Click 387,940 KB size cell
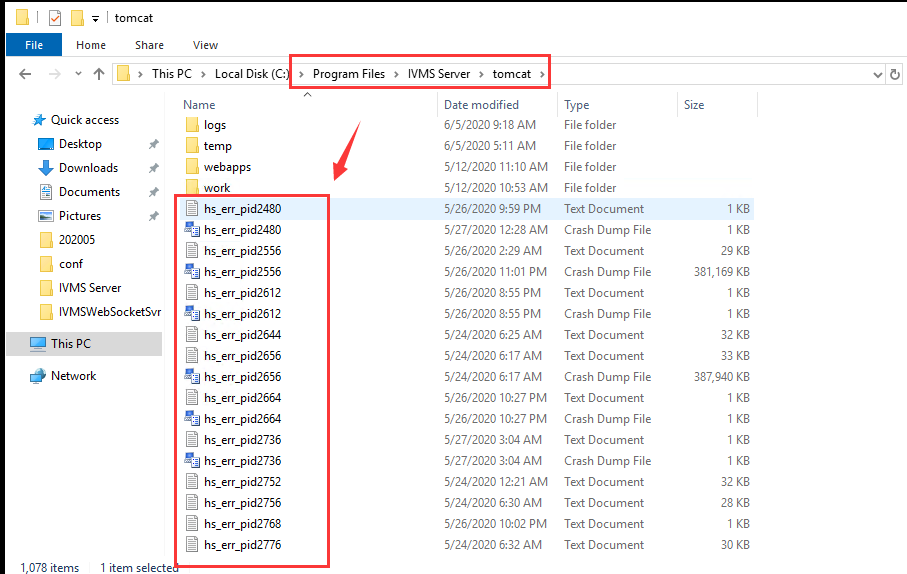Image resolution: width=907 pixels, height=574 pixels. click(721, 377)
